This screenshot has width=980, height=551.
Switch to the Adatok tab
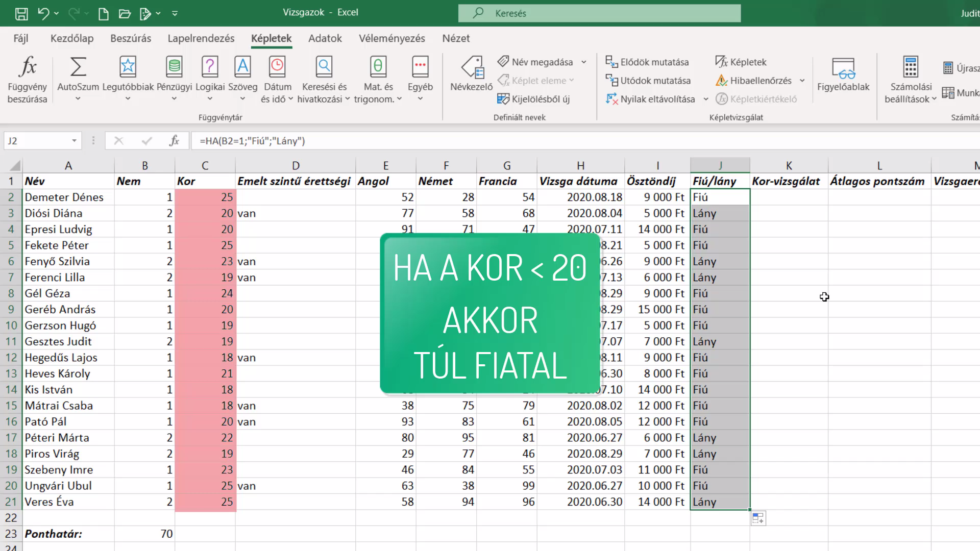(x=325, y=38)
